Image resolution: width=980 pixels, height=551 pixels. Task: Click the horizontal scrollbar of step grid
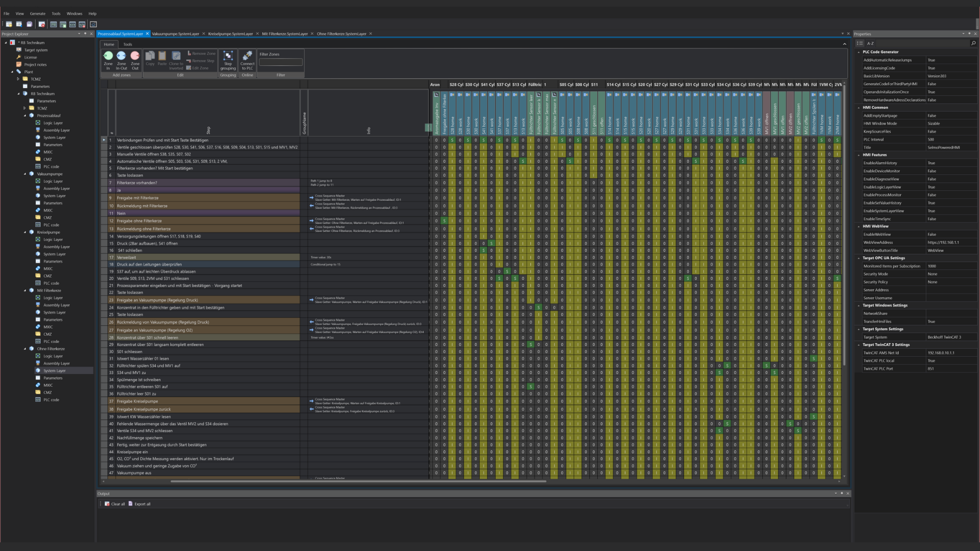(x=357, y=481)
